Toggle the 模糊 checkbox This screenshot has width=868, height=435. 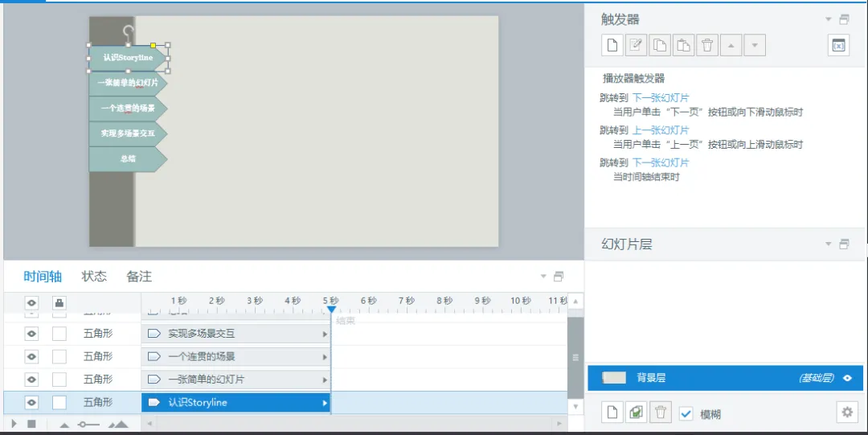[x=686, y=414]
